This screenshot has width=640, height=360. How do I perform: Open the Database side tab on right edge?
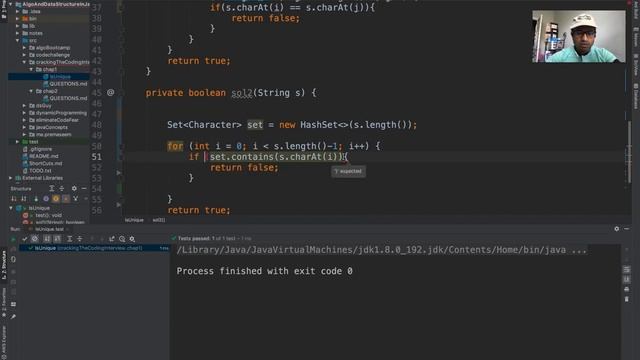click(636, 96)
